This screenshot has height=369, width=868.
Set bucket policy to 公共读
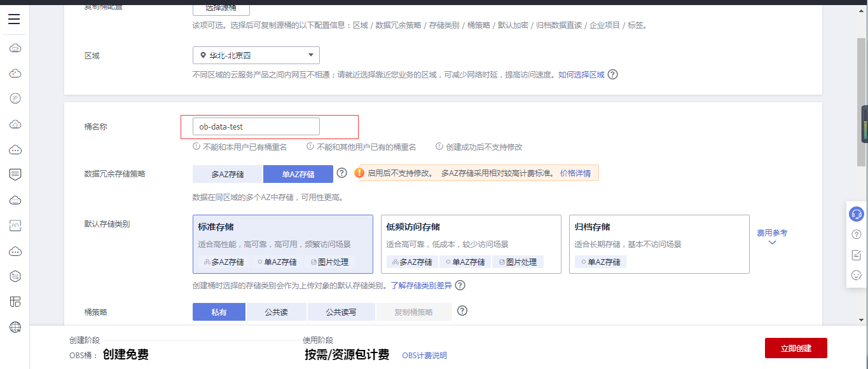[277, 312]
